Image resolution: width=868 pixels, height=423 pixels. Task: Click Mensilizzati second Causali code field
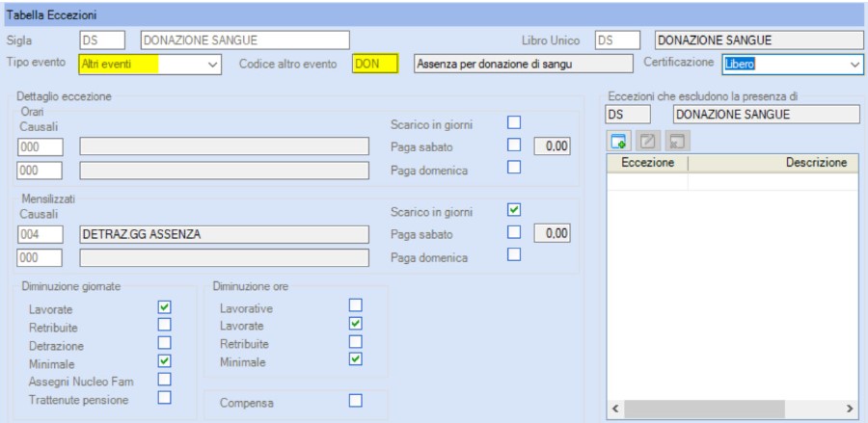[x=40, y=257]
